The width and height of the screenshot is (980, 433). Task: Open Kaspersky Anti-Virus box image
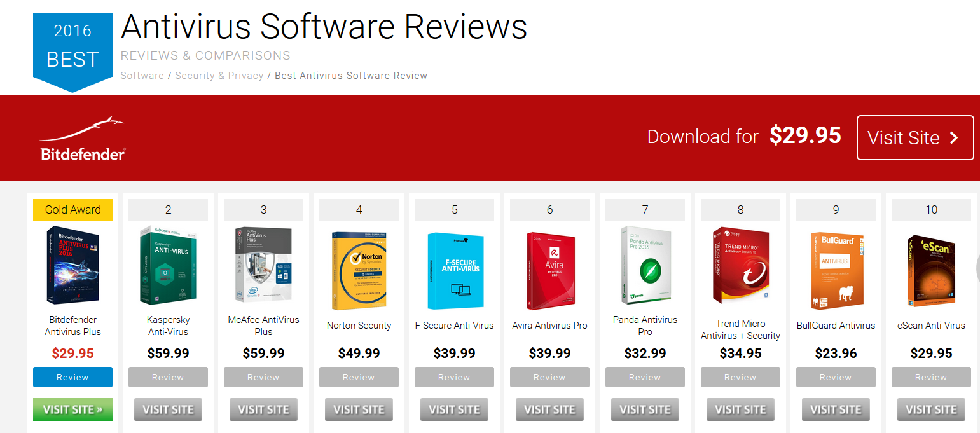click(168, 265)
